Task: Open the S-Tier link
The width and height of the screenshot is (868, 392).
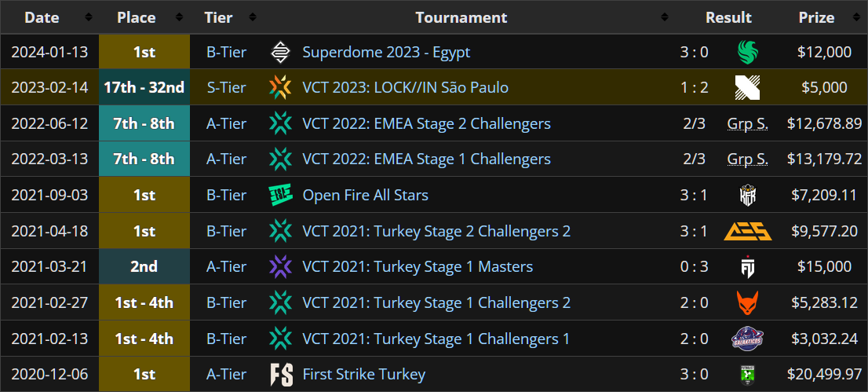Action: point(226,88)
